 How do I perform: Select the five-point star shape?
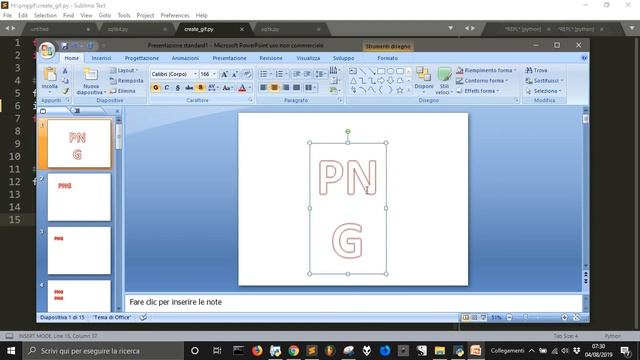tap(400, 90)
